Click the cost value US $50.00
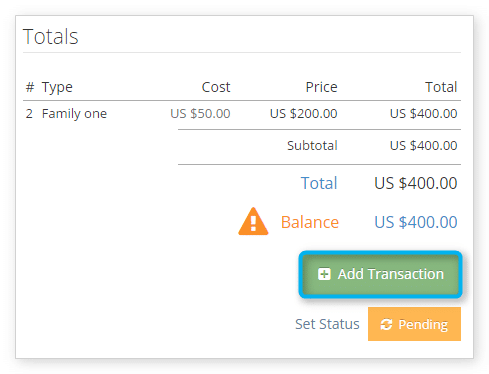The width and height of the screenshot is (489, 374). pyautogui.click(x=200, y=114)
